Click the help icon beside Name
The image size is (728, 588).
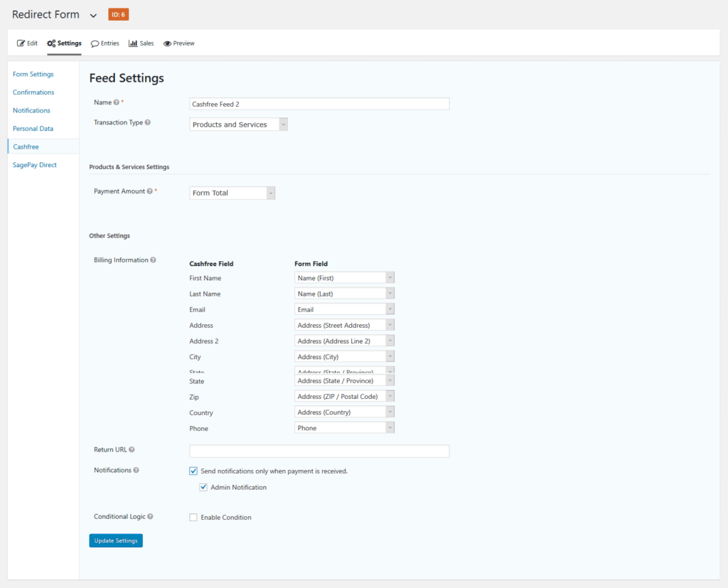click(x=116, y=102)
